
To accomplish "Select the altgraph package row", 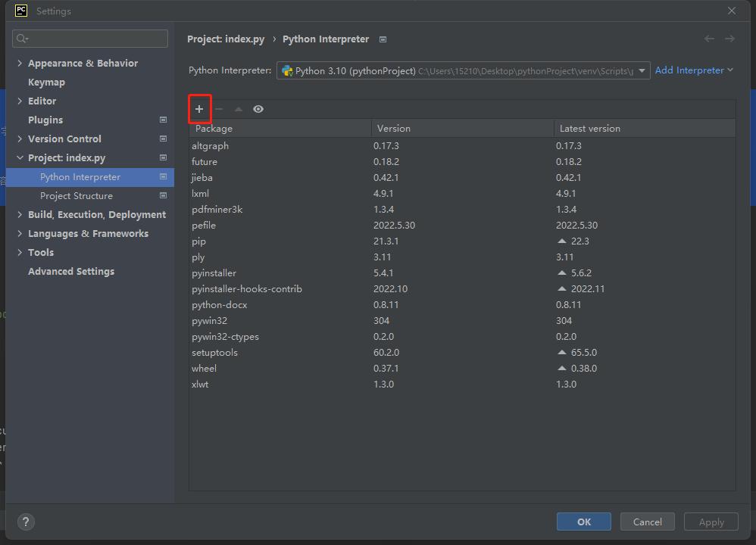I will point(462,145).
